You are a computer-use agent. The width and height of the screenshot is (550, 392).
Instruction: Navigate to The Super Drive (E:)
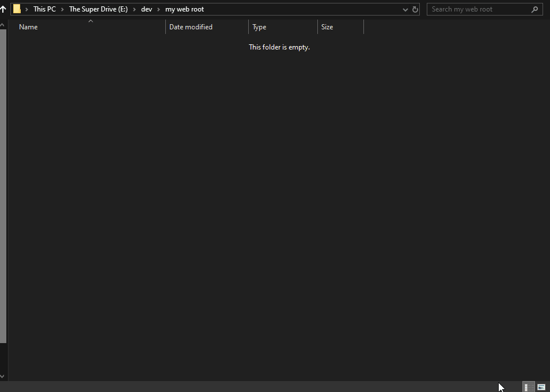point(98,9)
